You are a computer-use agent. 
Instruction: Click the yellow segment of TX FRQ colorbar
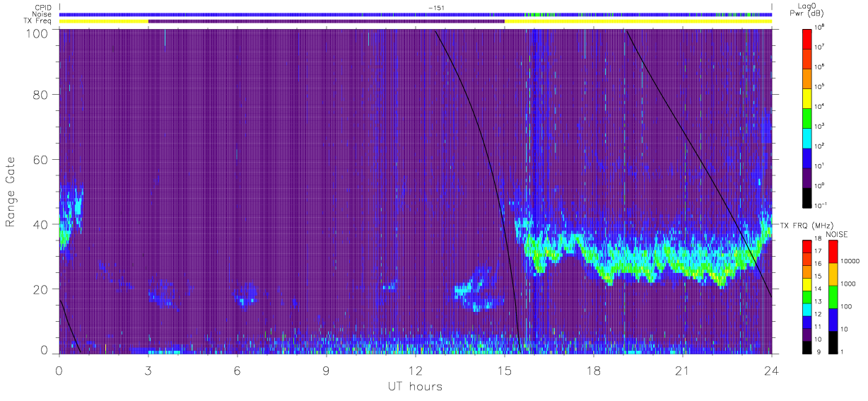808,283
